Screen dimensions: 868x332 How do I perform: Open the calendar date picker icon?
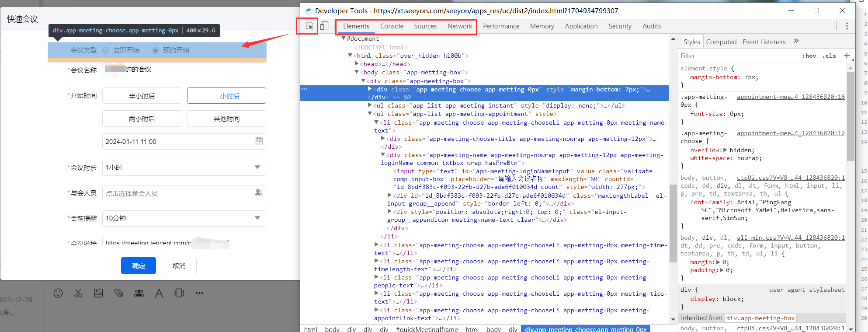pos(259,141)
